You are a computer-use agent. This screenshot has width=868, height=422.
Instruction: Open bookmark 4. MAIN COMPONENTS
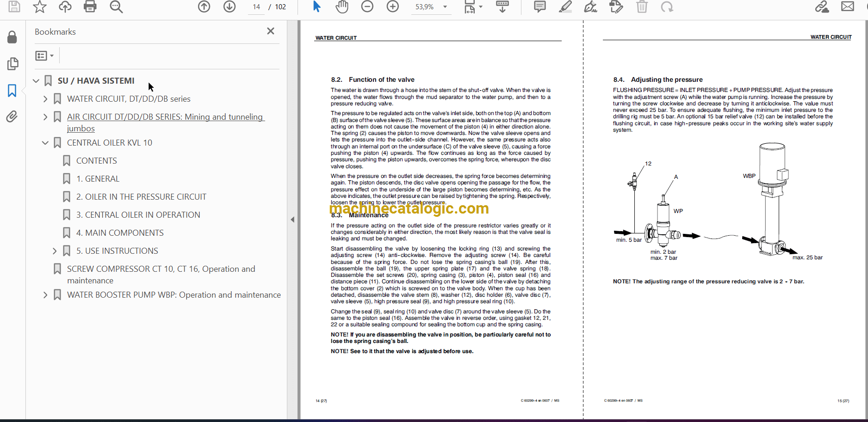pyautogui.click(x=120, y=233)
